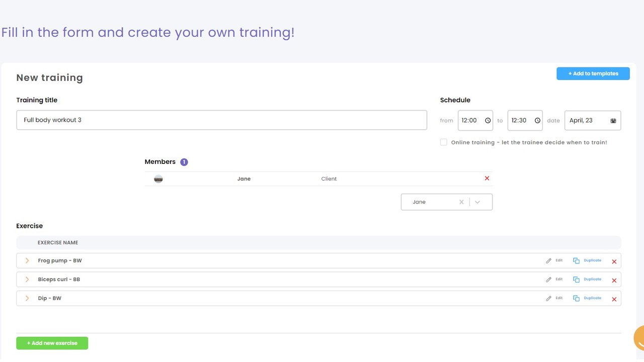Expand the Dip - BW exercise details

click(x=27, y=299)
